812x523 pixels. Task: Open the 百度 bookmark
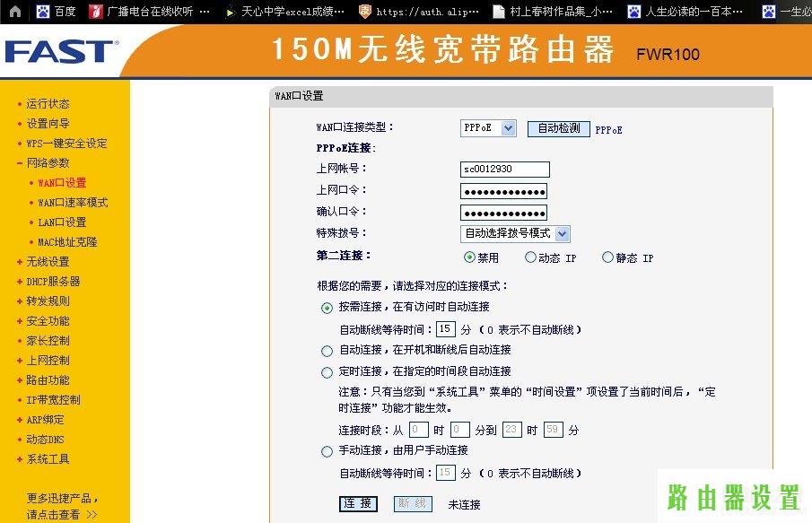[57, 12]
